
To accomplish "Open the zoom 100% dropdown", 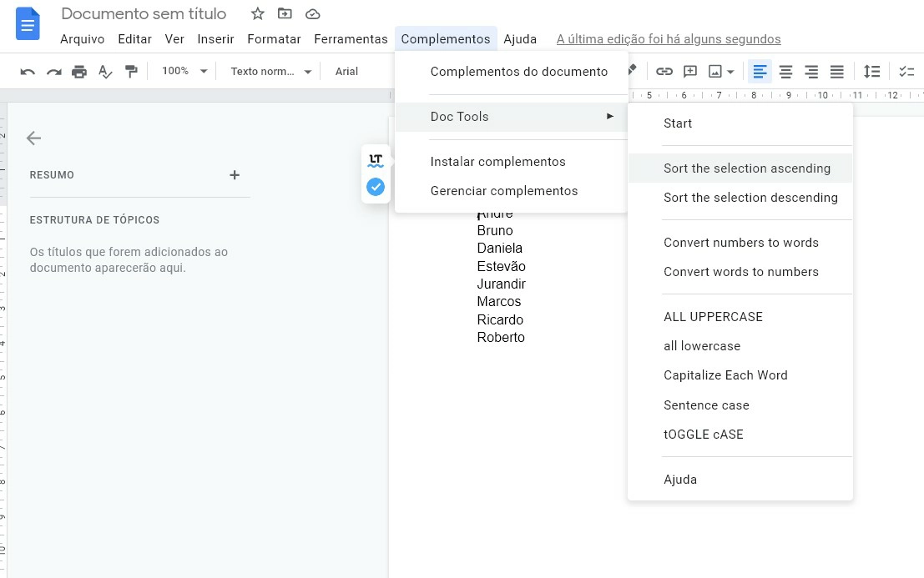I will click(x=184, y=71).
